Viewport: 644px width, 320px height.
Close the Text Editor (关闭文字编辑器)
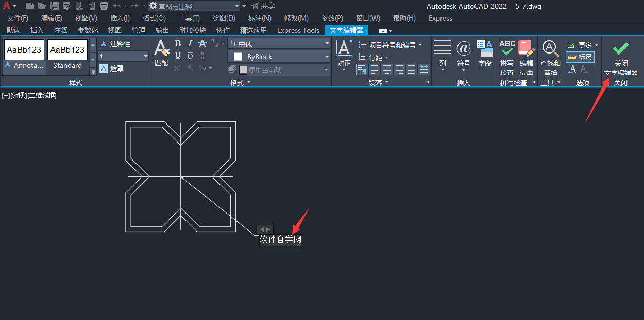pyautogui.click(x=621, y=58)
